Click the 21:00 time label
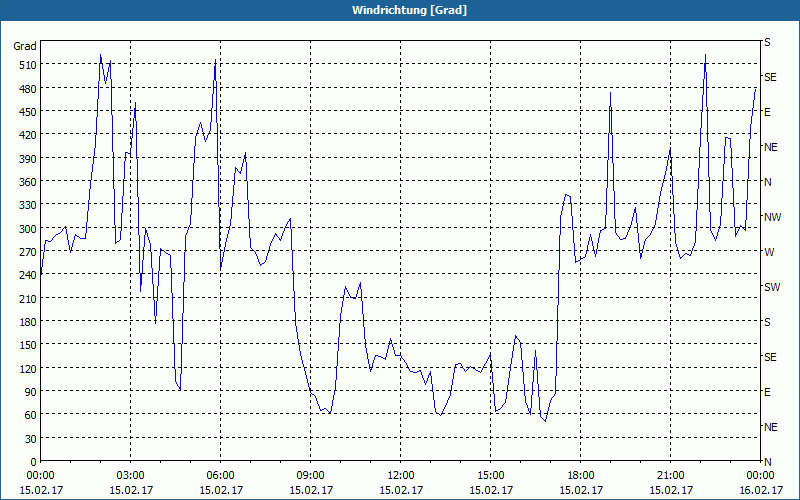This screenshot has width=800, height=500. point(670,476)
